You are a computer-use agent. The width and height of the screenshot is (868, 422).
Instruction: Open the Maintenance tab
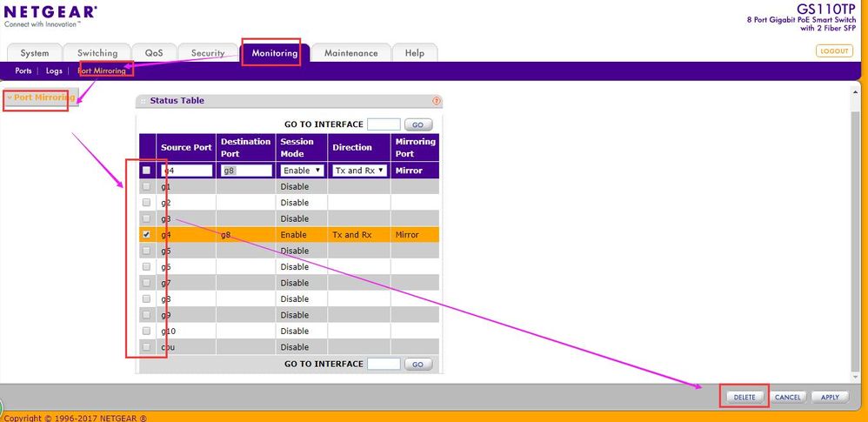coord(351,53)
